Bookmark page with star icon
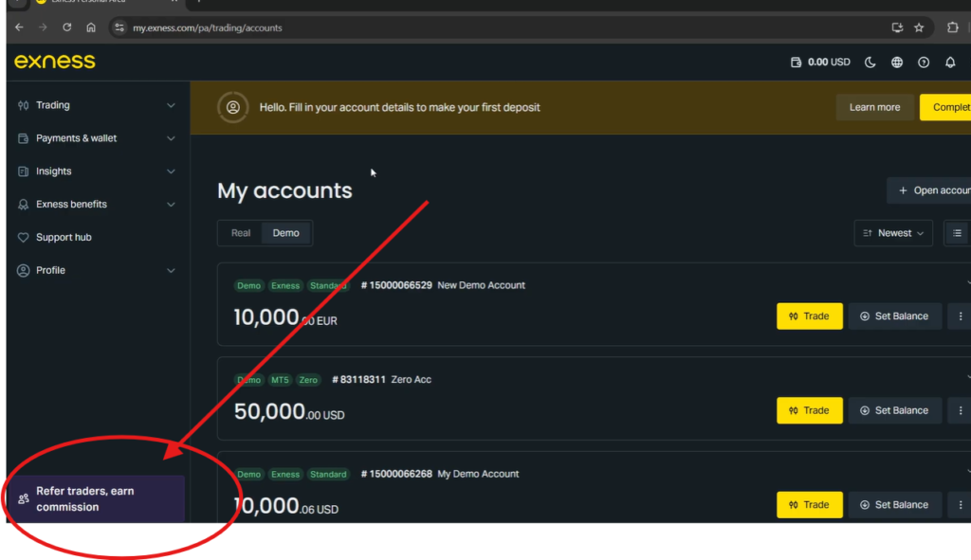The image size is (971, 560). [919, 27]
